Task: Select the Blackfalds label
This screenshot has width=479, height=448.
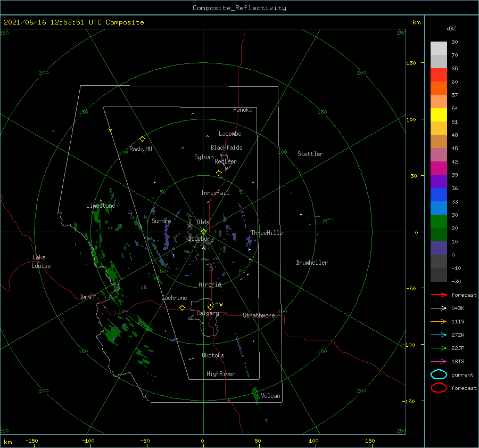Action: point(226,148)
